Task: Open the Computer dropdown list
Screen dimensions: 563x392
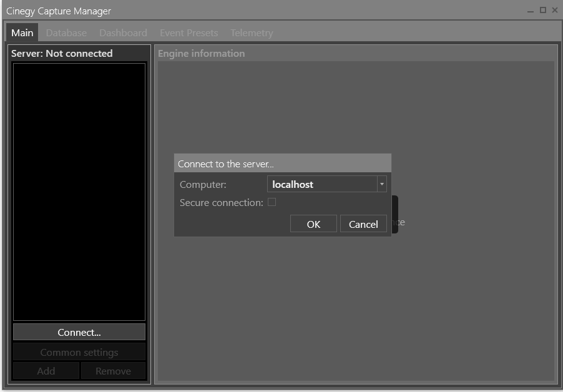Action: [381, 184]
